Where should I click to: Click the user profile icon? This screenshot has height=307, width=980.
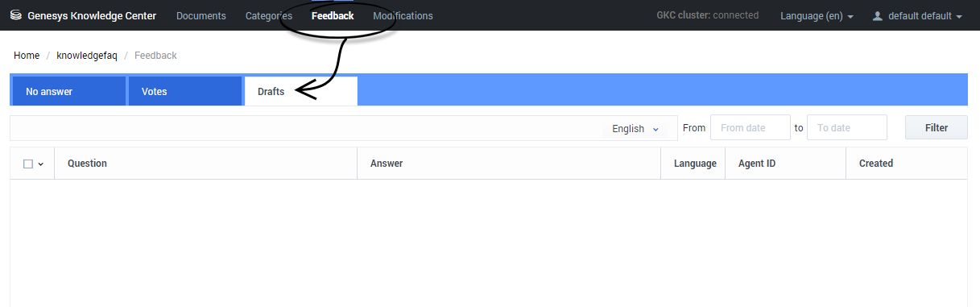878,16
